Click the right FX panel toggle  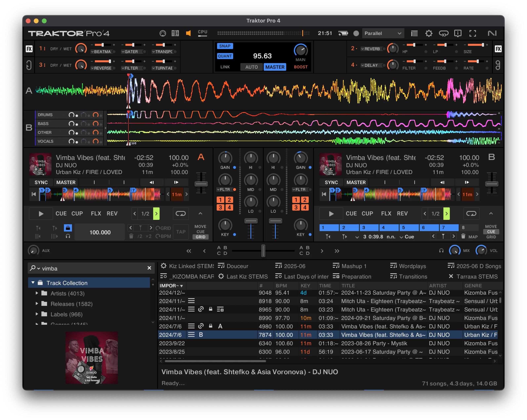point(498,49)
